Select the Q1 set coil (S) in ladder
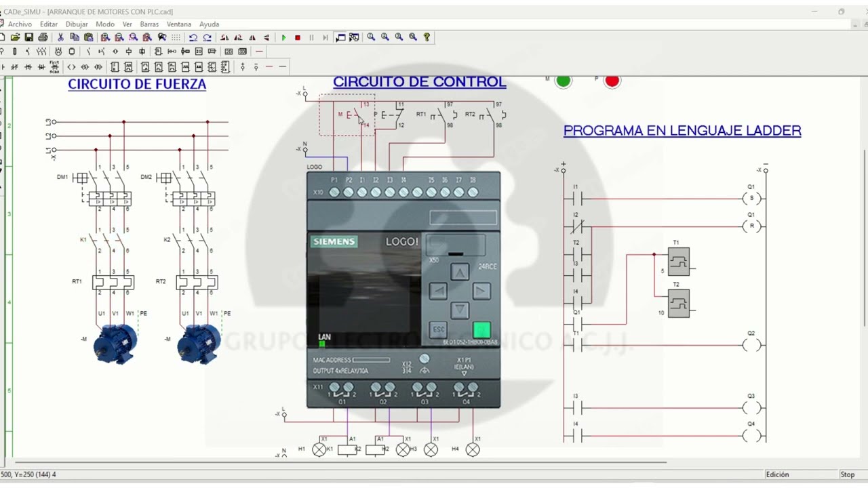This screenshot has width=868, height=488. click(x=751, y=199)
